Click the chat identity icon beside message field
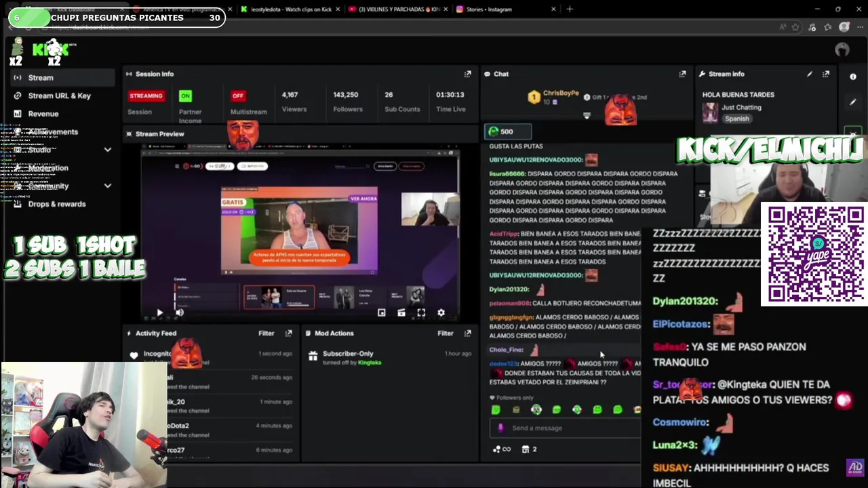 (500, 428)
